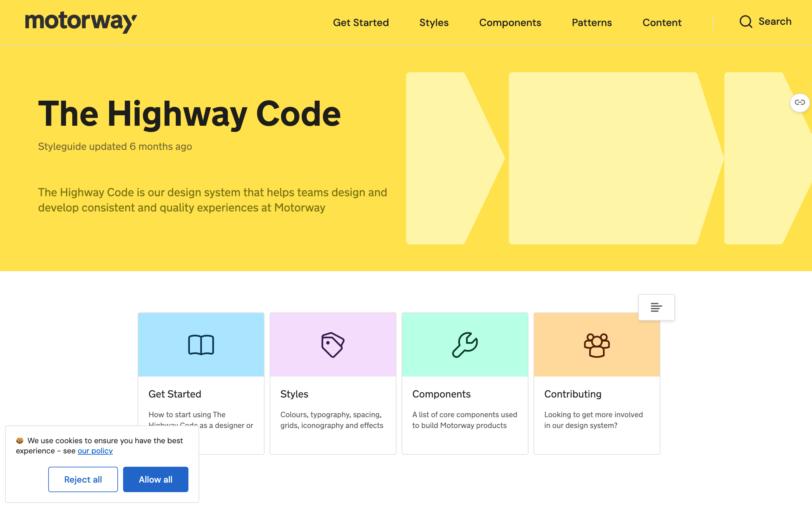
Task: Click the cookie notice message text
Action: (x=99, y=445)
